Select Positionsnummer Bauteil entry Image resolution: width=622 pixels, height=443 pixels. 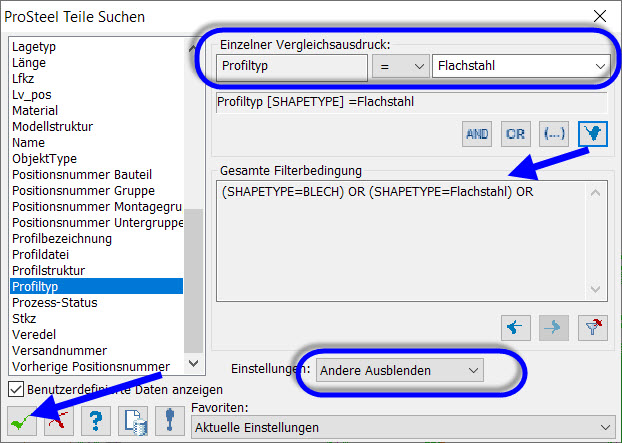(x=96, y=175)
